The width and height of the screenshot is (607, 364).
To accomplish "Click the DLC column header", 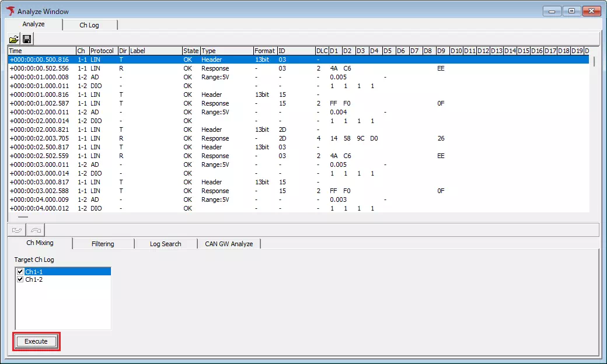I will [322, 51].
